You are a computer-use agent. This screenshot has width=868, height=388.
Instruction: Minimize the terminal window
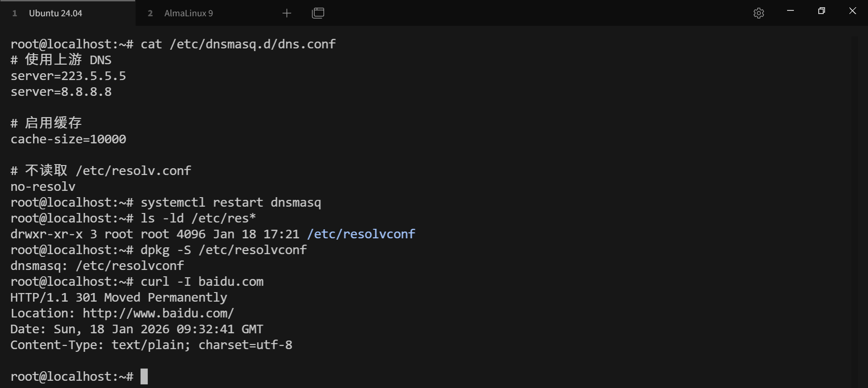[x=790, y=11]
